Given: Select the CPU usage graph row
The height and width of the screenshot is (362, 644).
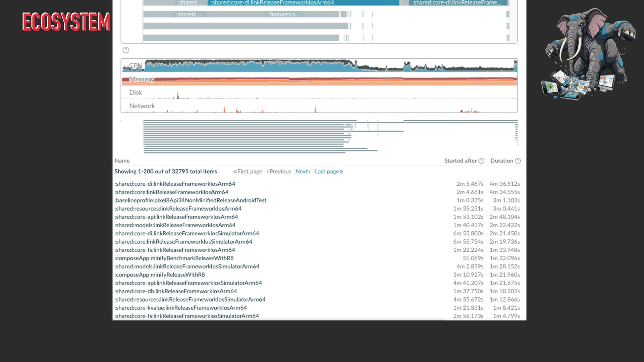Looking at the screenshot, I should pyautogui.click(x=319, y=66).
